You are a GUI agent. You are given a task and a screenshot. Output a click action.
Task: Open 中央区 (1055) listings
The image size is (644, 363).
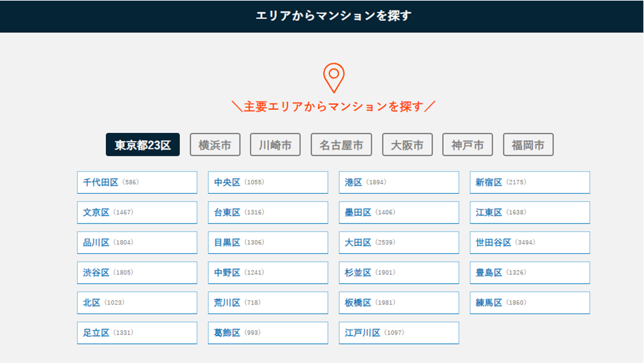(268, 182)
